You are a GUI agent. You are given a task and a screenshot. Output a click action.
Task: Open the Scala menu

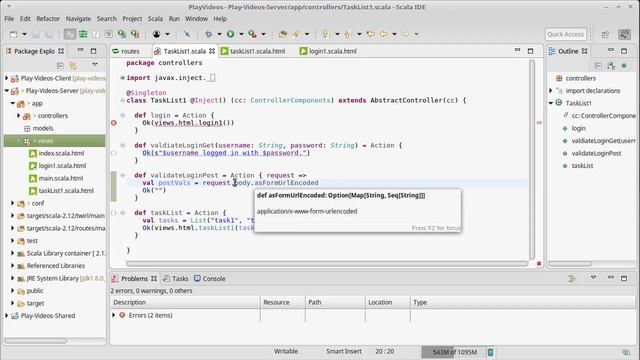coord(155,19)
